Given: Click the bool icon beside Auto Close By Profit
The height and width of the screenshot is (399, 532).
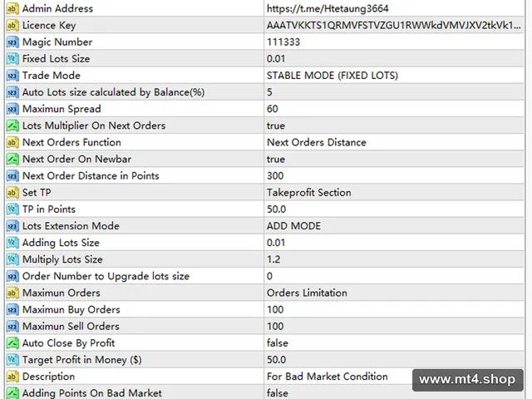Looking at the screenshot, I should [x=12, y=343].
